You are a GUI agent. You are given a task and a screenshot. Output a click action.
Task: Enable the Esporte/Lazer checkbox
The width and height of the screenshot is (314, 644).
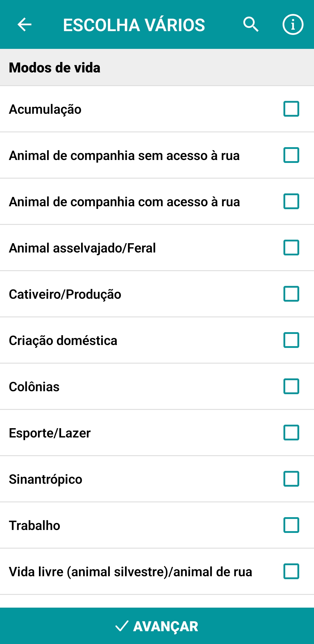(x=291, y=433)
